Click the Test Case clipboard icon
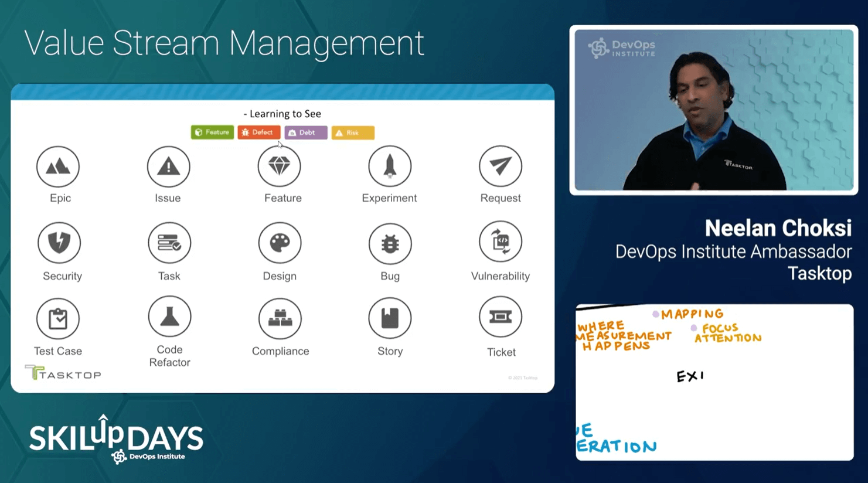 58,319
